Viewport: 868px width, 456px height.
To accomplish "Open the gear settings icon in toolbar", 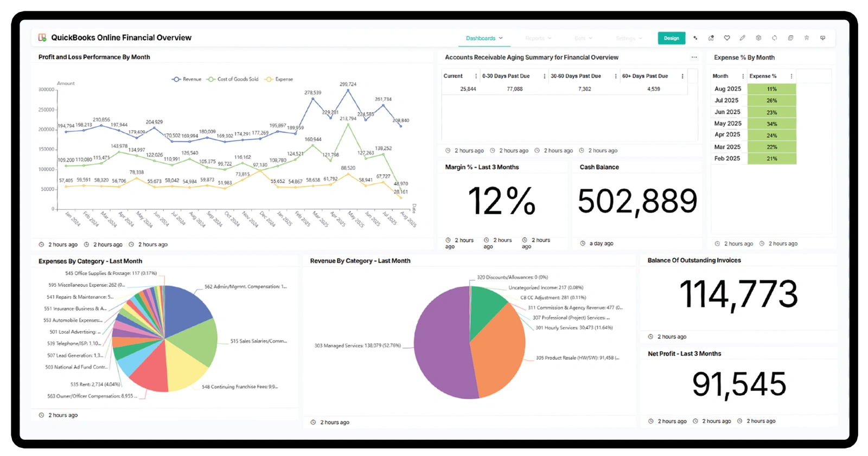I will point(758,38).
